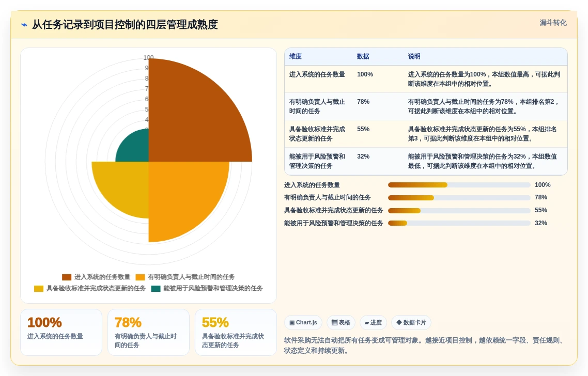Click the 能被用于风险预警和管理决策的任务 progress bar
The height and width of the screenshot is (376, 588).
pos(459,224)
